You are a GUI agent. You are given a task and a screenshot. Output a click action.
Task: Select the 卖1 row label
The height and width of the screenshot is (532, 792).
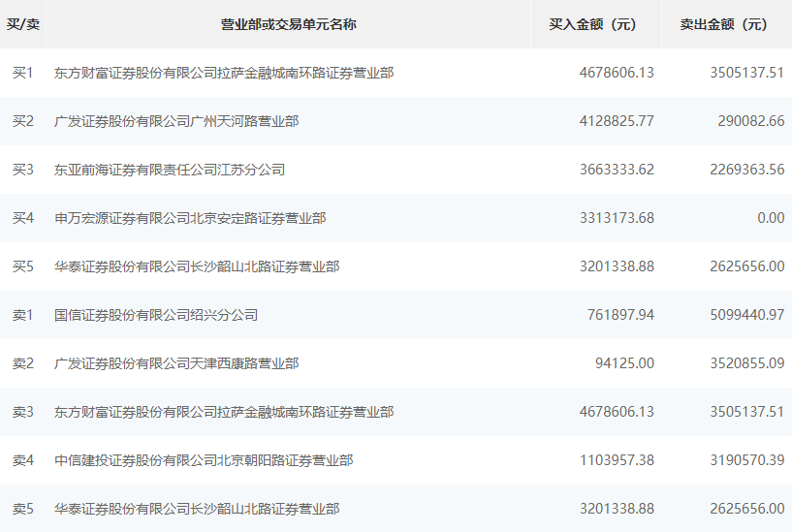(x=22, y=315)
